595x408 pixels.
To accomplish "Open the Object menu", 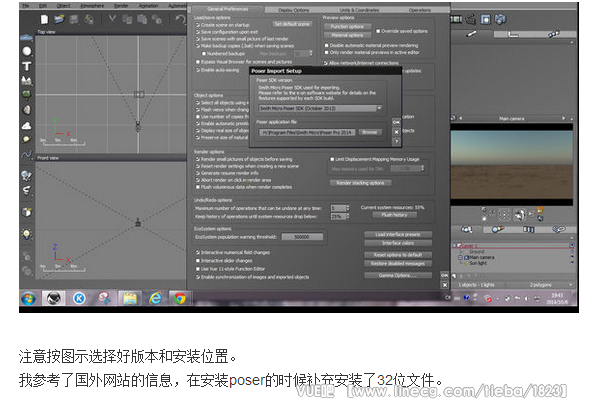I will (63, 6).
